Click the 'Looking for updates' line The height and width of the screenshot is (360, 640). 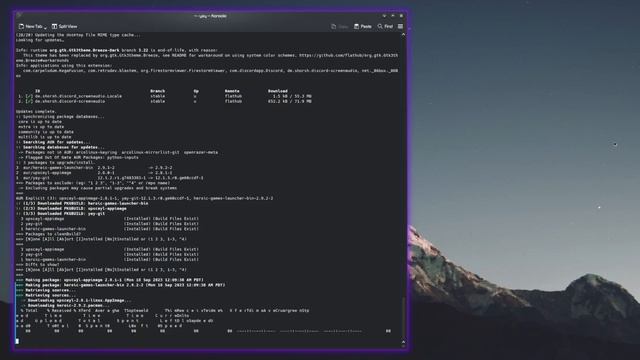click(x=40, y=40)
